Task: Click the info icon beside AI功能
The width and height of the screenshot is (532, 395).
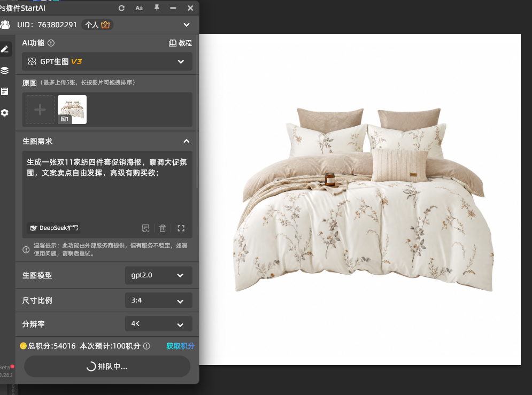Action: pyautogui.click(x=51, y=43)
